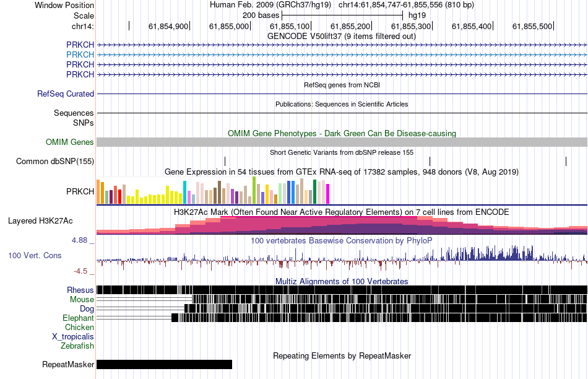The image size is (588, 379).
Task: Select the Chicken species label
Action: (x=79, y=327)
